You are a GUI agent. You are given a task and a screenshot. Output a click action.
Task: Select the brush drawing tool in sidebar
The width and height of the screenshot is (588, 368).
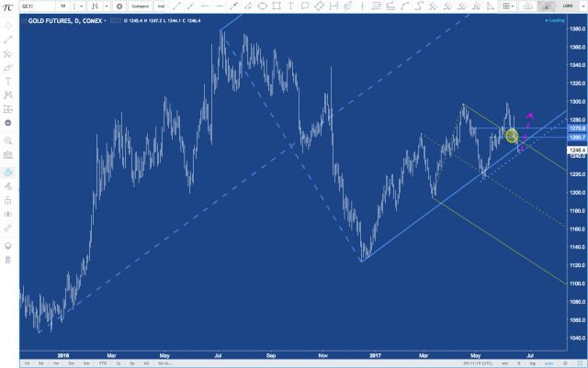click(x=8, y=68)
